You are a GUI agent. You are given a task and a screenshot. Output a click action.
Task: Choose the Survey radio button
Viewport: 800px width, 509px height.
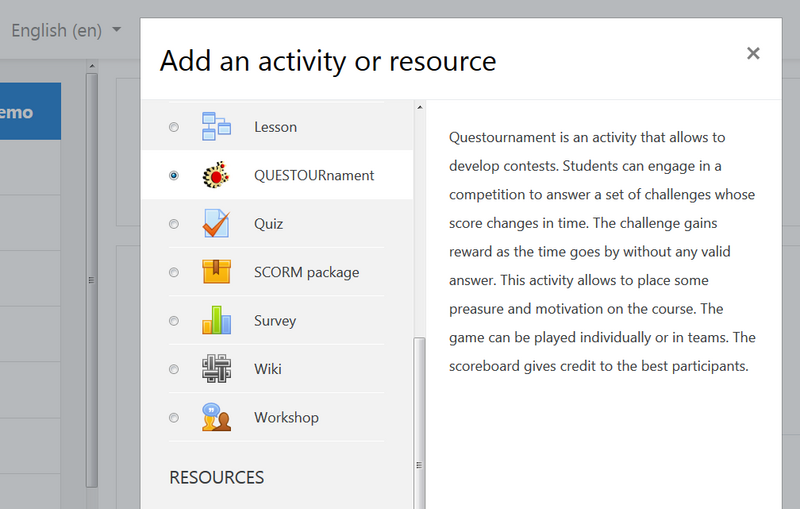click(174, 321)
